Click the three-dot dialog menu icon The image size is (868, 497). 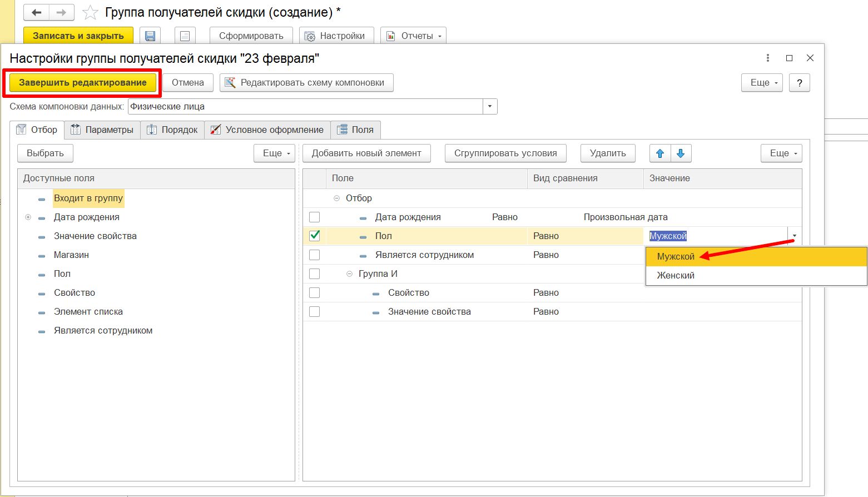767,58
